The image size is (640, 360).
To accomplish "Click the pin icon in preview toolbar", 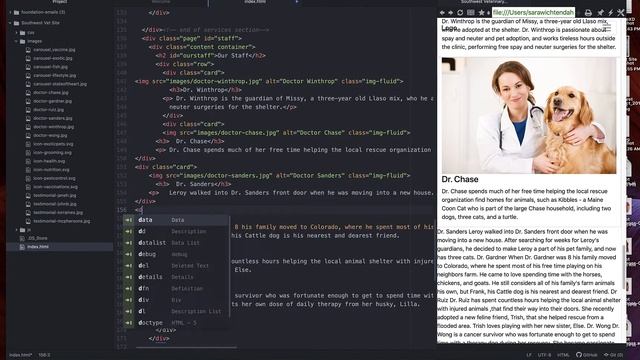I will pyautogui.click(x=600, y=13).
